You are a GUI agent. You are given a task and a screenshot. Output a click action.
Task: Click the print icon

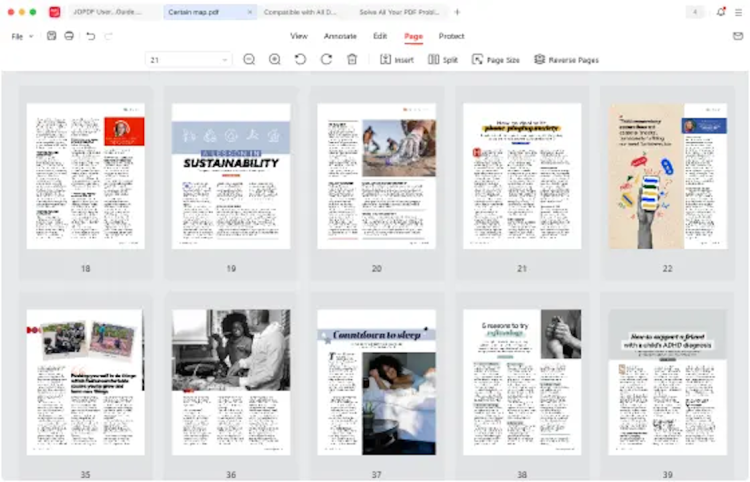pos(69,36)
